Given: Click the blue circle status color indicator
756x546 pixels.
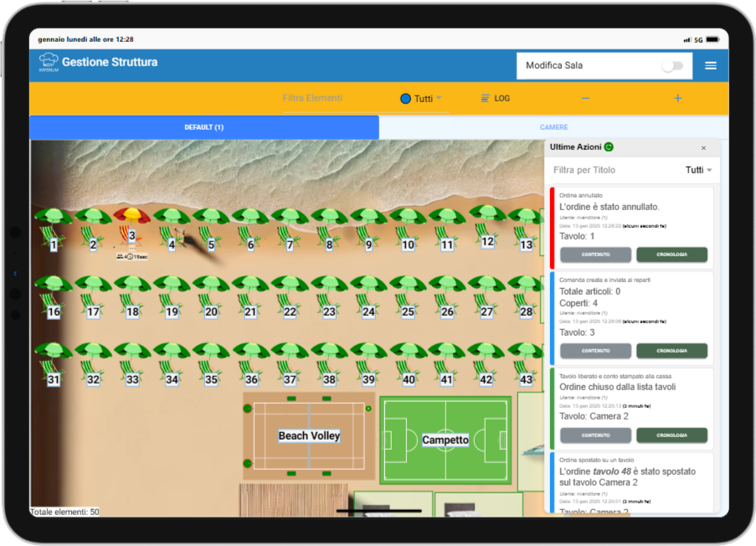Looking at the screenshot, I should 406,99.
